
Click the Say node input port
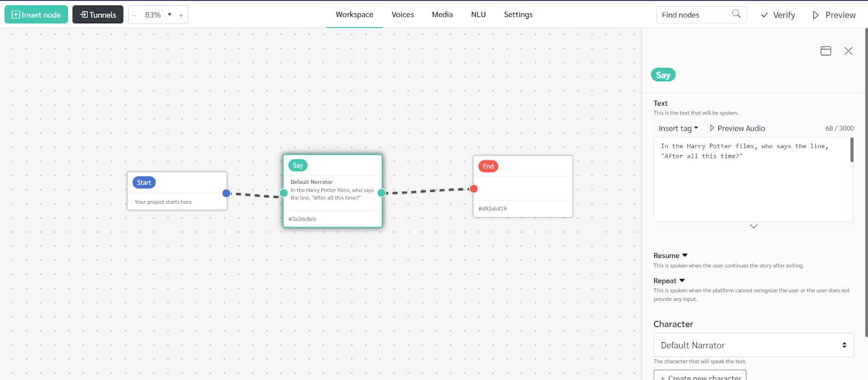284,192
